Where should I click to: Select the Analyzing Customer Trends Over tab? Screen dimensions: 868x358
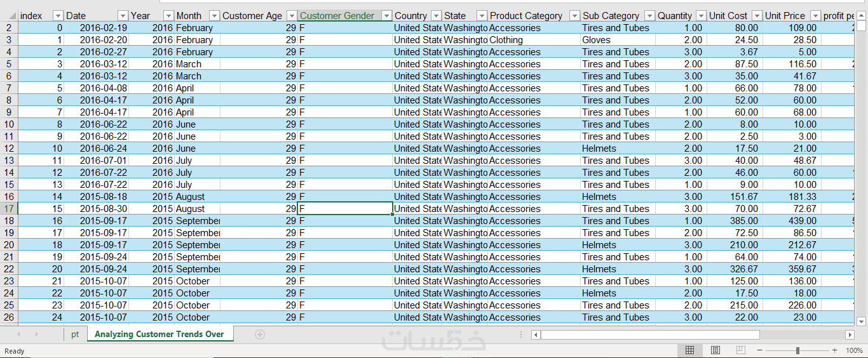(x=159, y=335)
